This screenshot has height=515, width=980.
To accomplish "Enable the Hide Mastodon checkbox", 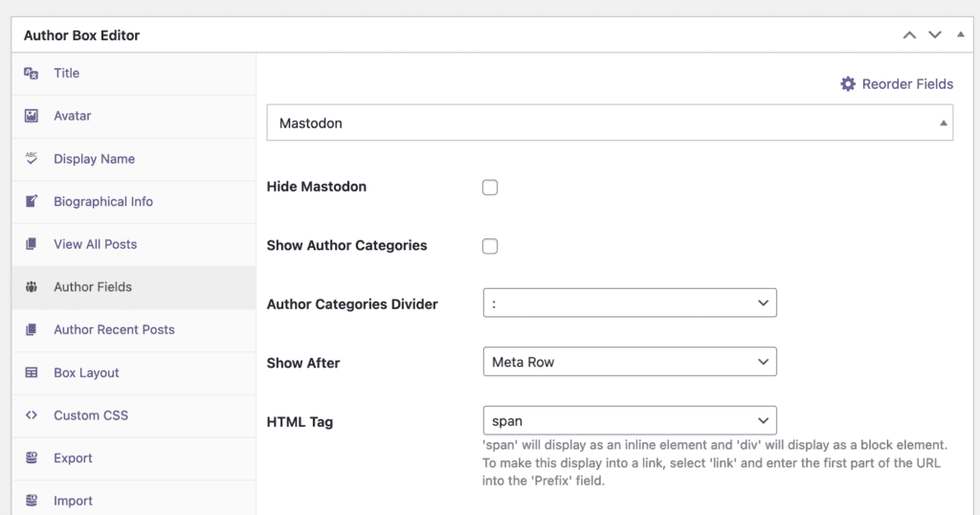I will click(x=490, y=188).
